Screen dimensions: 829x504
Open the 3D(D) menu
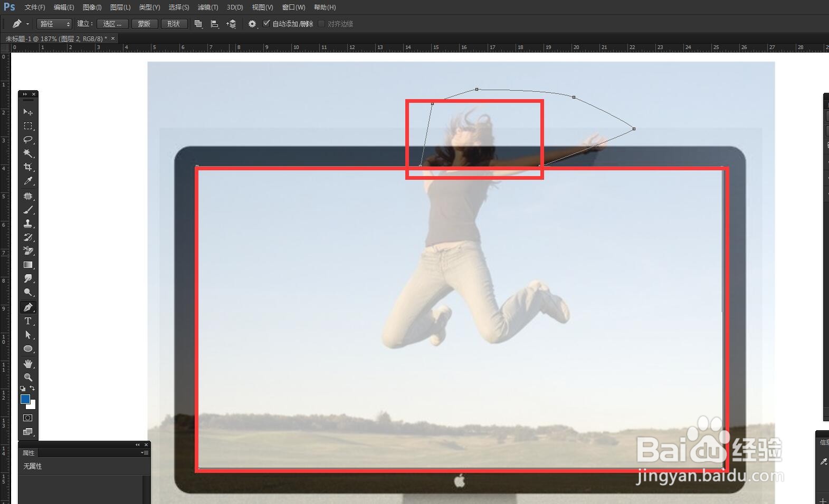pos(235,7)
